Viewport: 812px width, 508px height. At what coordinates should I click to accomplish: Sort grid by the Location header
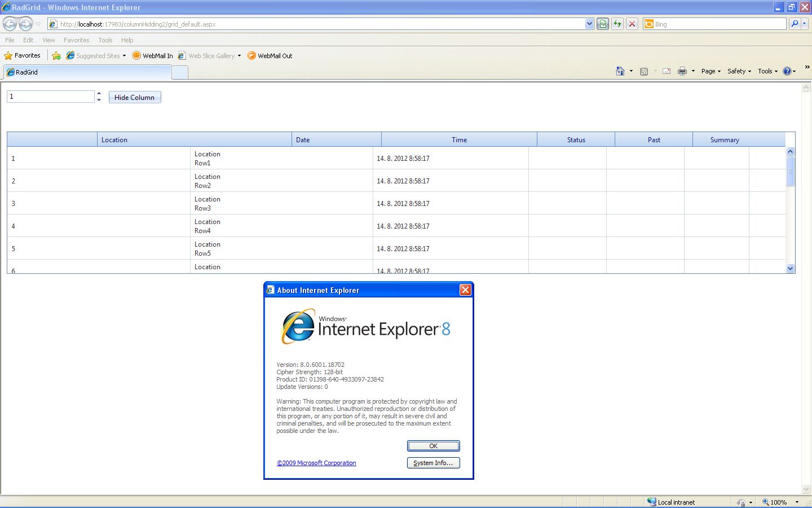[x=195, y=139]
